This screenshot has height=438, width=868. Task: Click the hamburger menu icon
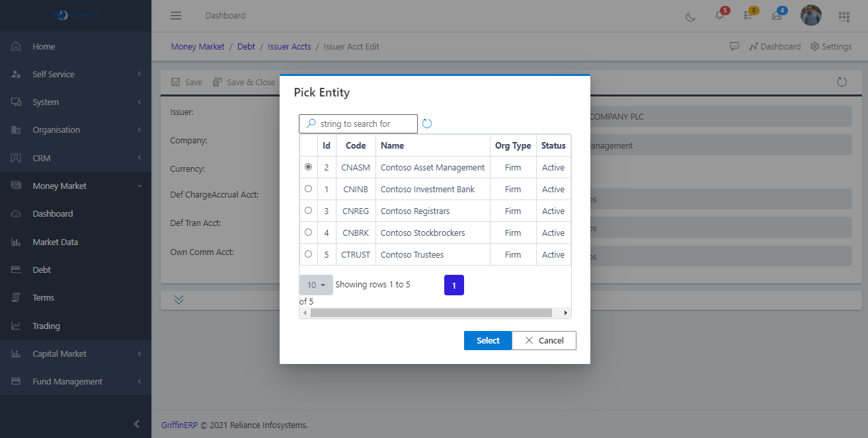[x=175, y=16]
